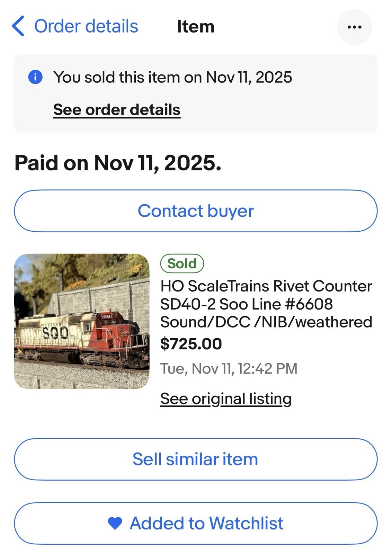Tap the Paid on Nov 11, 2025 heading
Viewport: 392px width, 554px height.
tap(118, 163)
